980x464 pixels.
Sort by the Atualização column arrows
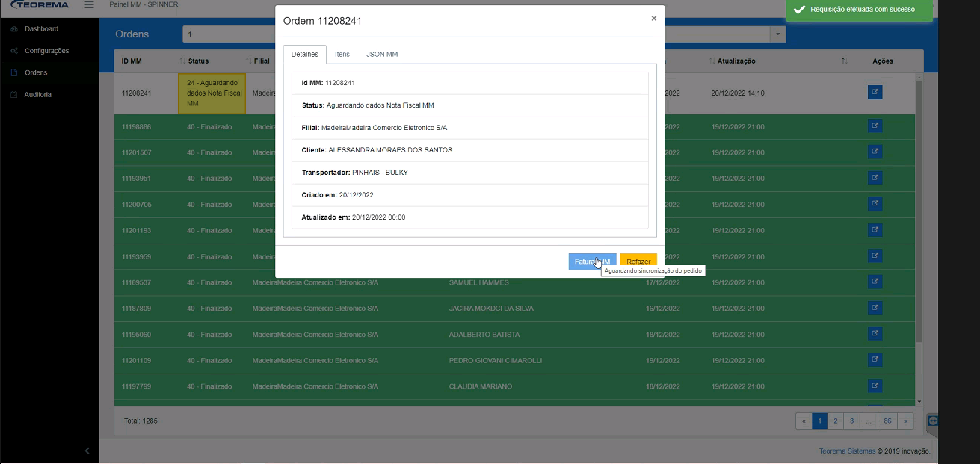[712, 61]
